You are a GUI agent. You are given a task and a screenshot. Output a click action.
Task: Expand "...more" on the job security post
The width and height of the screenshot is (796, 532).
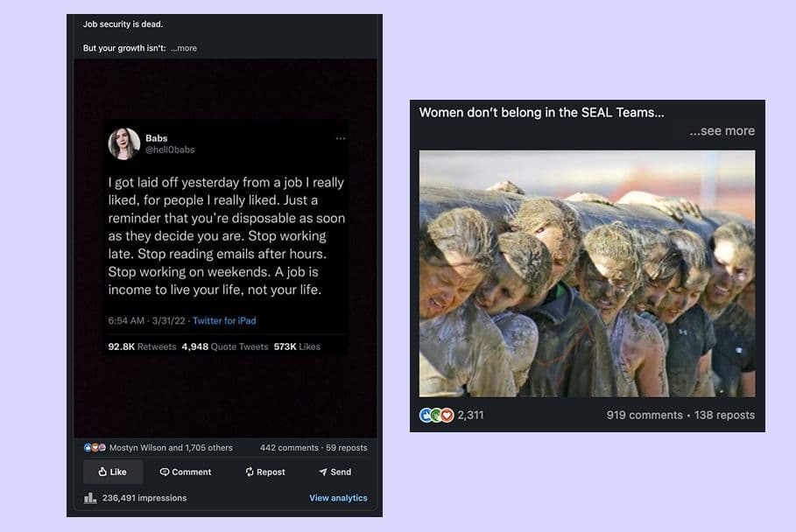(184, 48)
